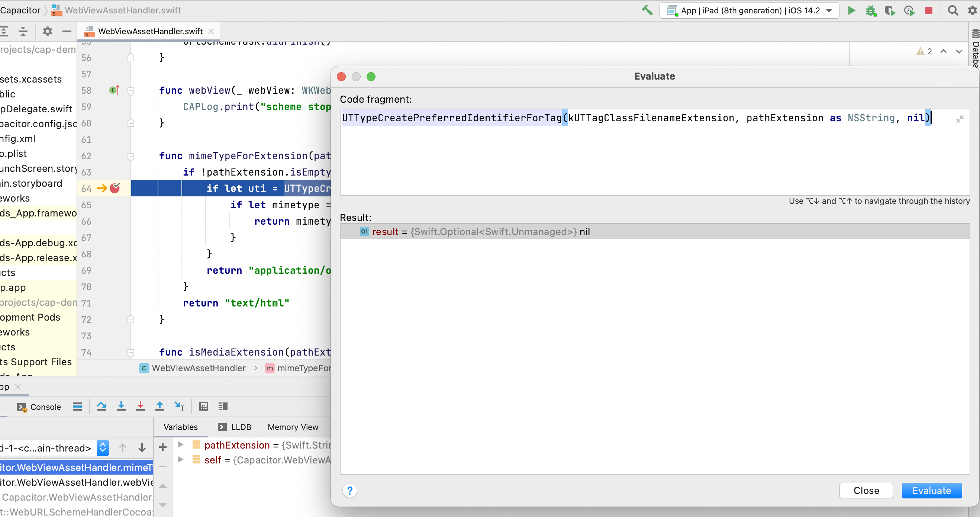This screenshot has width=980, height=517.
Task: Profile the app with the run-with-profiler icon
Action: tap(910, 10)
